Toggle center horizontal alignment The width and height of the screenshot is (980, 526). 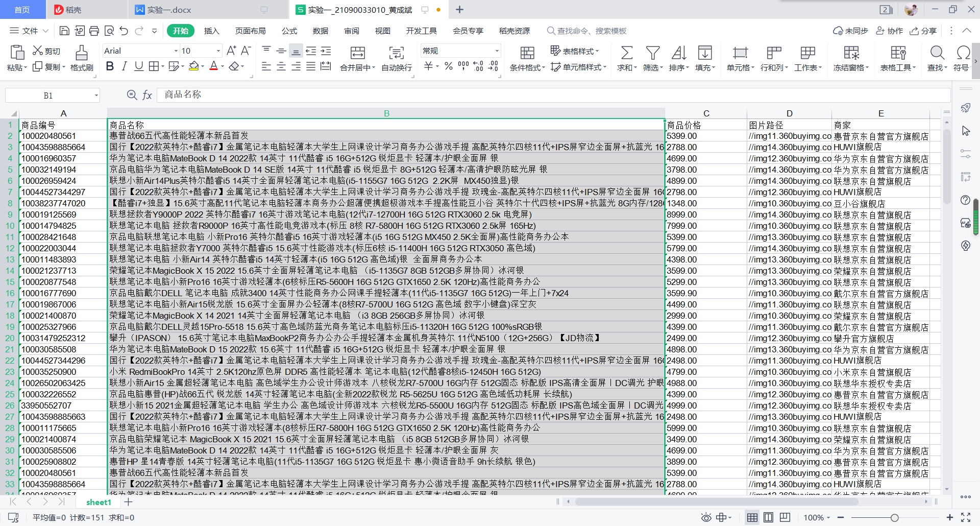tap(281, 66)
